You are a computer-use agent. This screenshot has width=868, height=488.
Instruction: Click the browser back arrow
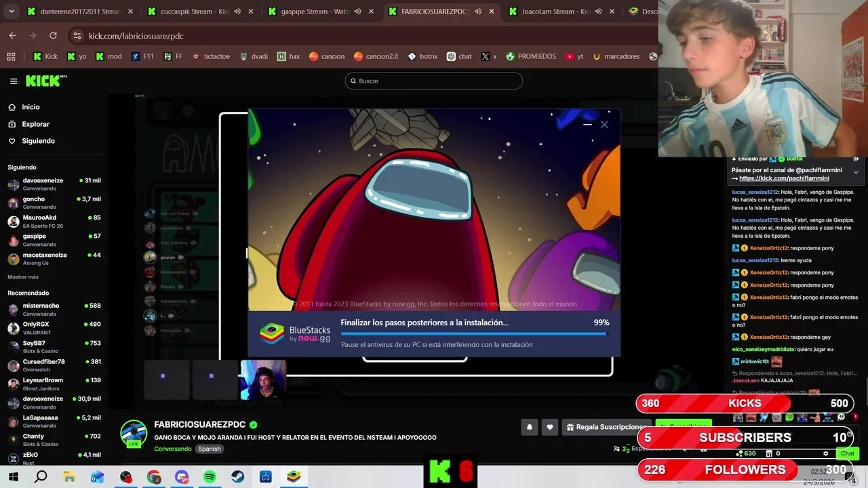[x=12, y=35]
